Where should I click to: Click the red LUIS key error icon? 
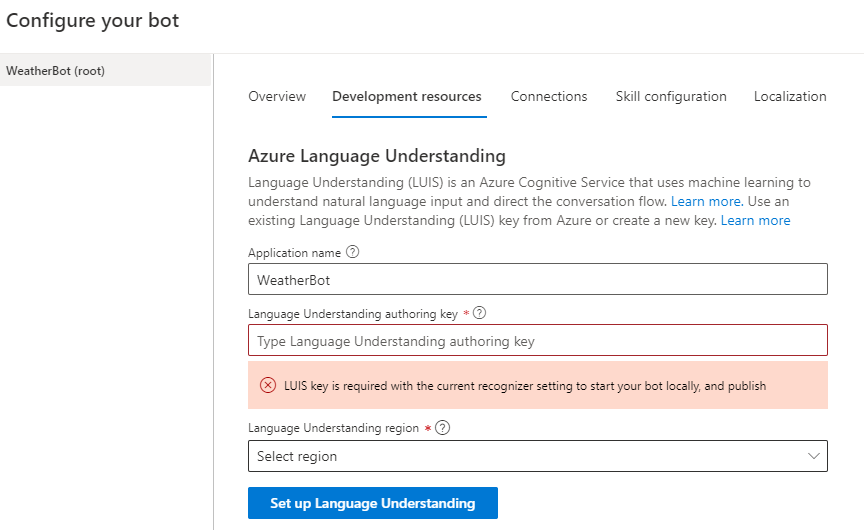coord(268,386)
